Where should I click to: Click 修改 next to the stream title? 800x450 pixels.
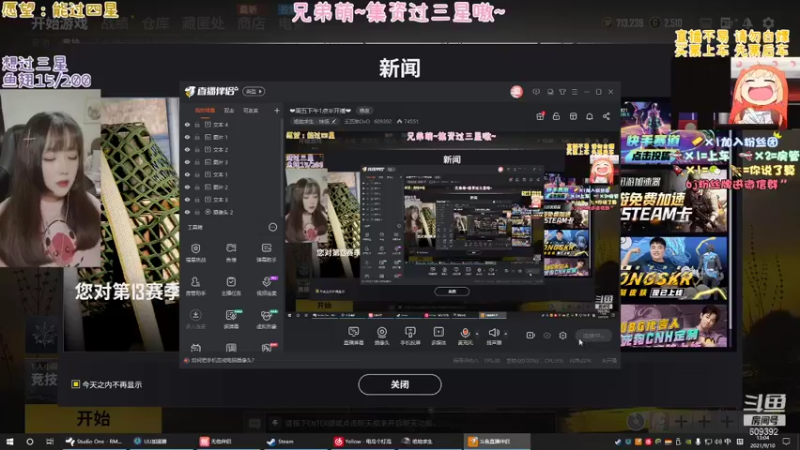point(364,111)
